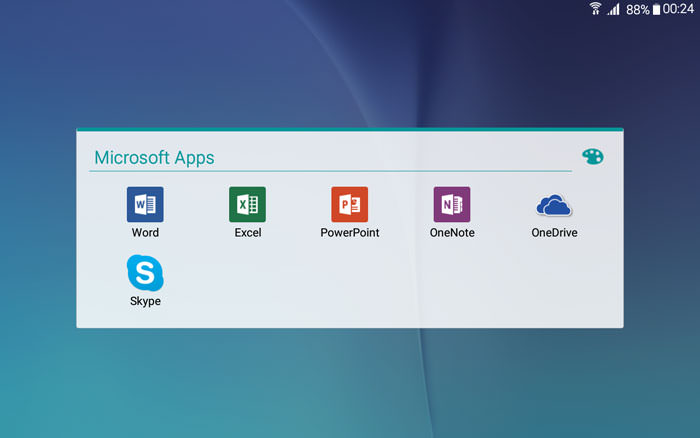This screenshot has height=438, width=700.
Task: Launch Excel from the folder
Action: [x=247, y=204]
